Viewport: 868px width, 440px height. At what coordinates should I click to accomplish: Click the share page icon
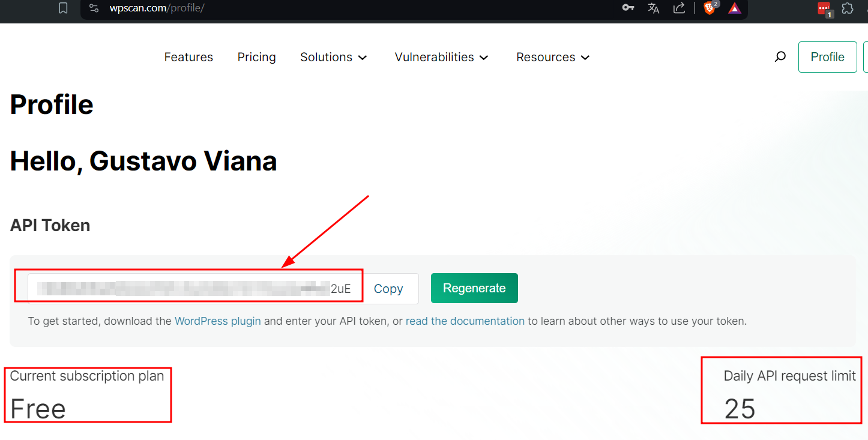tap(680, 8)
